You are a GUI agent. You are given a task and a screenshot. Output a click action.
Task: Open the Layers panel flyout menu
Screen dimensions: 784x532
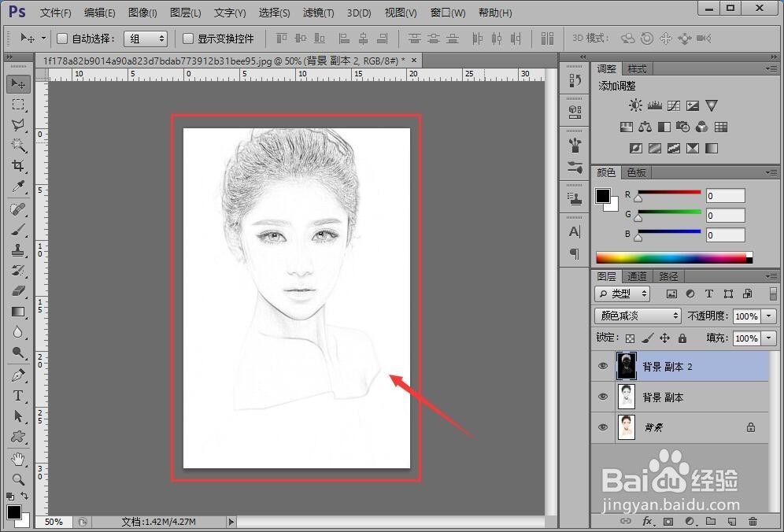pos(771,276)
